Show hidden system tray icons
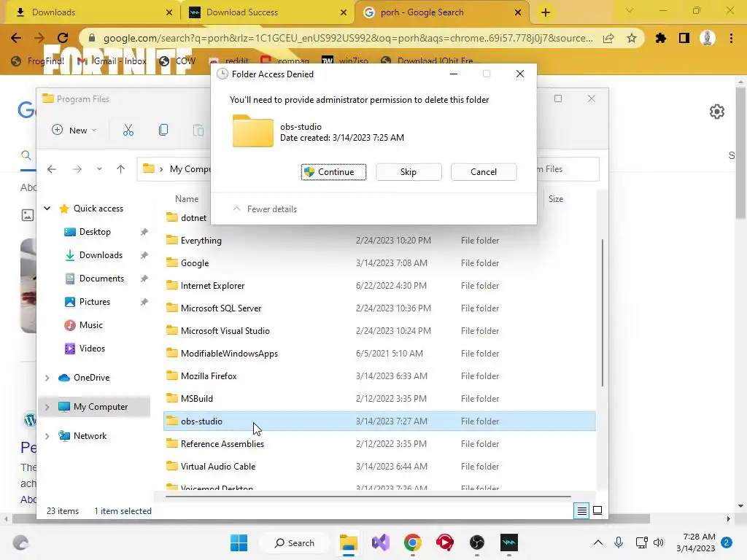 [x=598, y=542]
